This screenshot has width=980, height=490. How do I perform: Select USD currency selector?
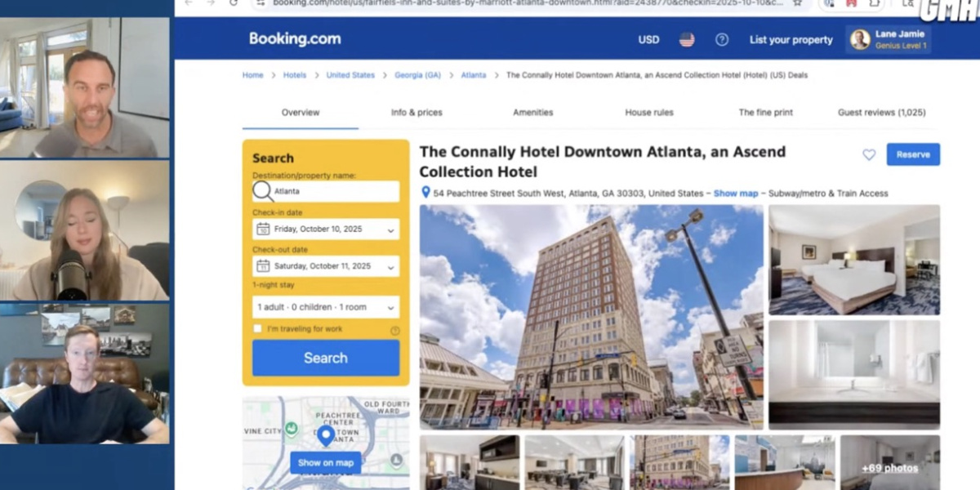tap(648, 39)
